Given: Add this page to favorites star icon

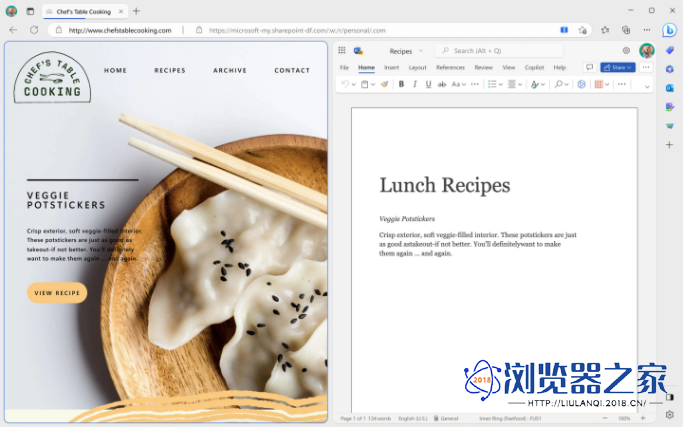Looking at the screenshot, I should tap(582, 30).
